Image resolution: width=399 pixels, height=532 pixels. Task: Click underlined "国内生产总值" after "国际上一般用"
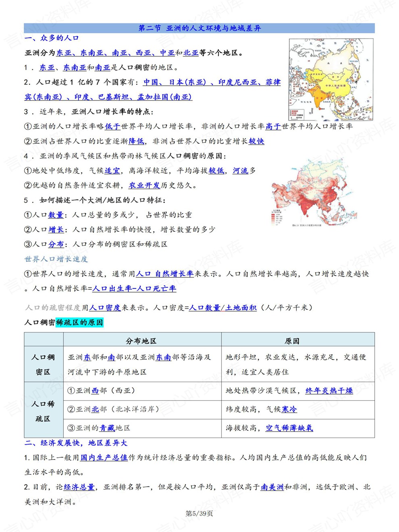tap(104, 457)
